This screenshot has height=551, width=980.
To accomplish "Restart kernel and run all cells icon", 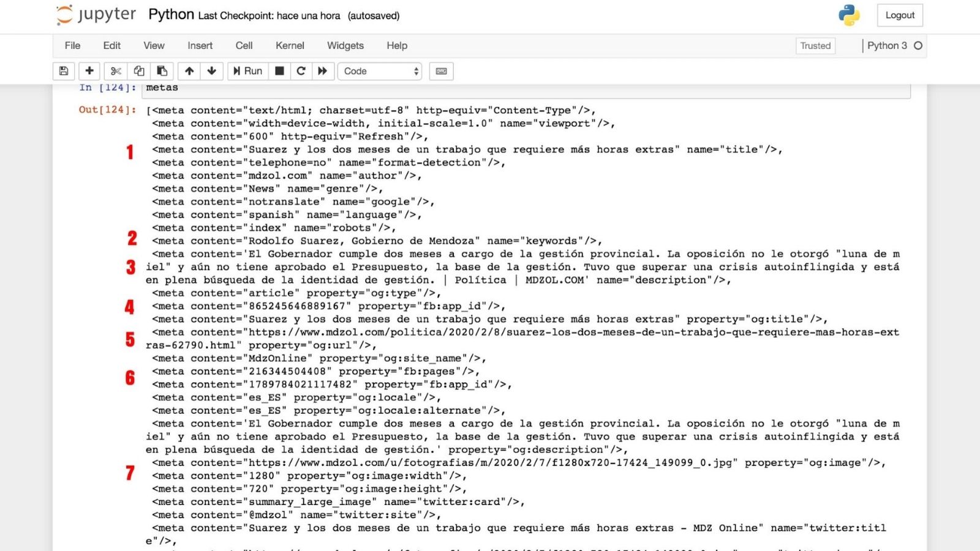I will 323,71.
